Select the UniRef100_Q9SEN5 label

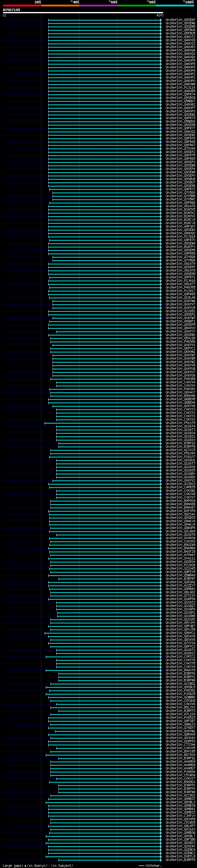pos(180,26)
